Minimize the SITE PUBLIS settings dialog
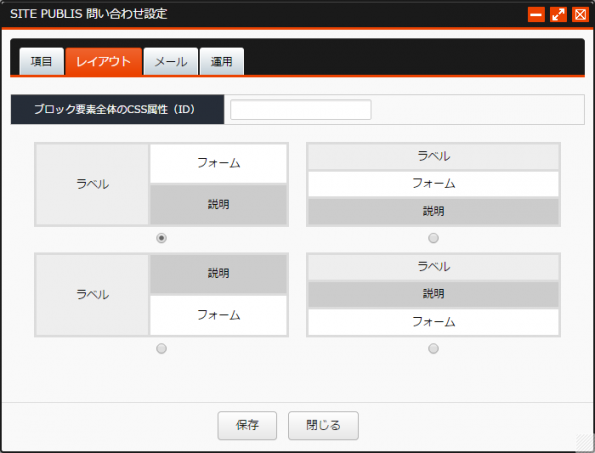The image size is (595, 453). (x=536, y=15)
